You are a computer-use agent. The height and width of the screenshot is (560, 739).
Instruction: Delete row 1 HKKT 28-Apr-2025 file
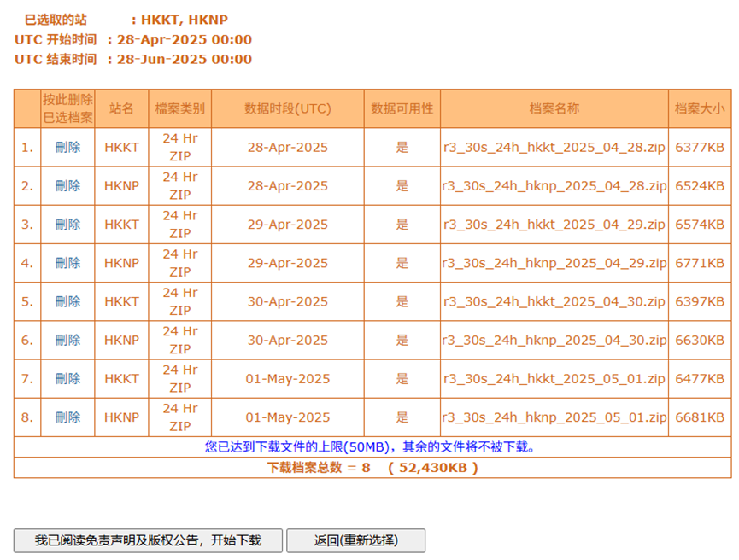pyautogui.click(x=68, y=147)
